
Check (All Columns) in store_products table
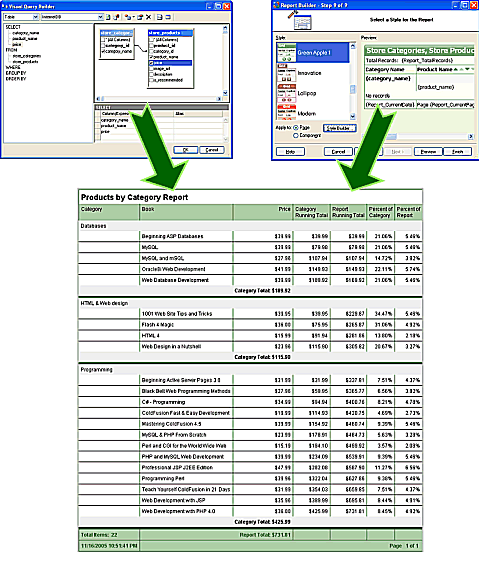click(152, 40)
